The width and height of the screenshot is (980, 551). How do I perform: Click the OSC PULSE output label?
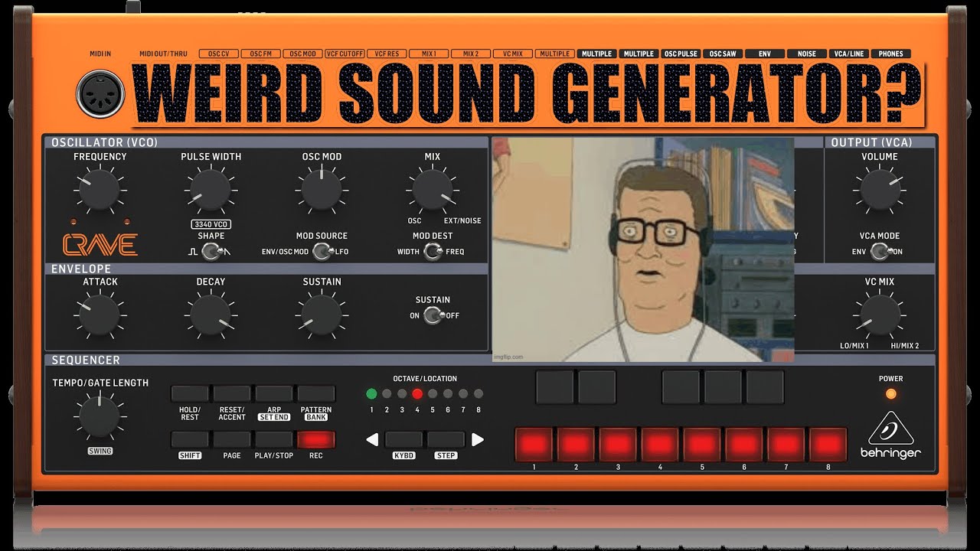(x=681, y=54)
